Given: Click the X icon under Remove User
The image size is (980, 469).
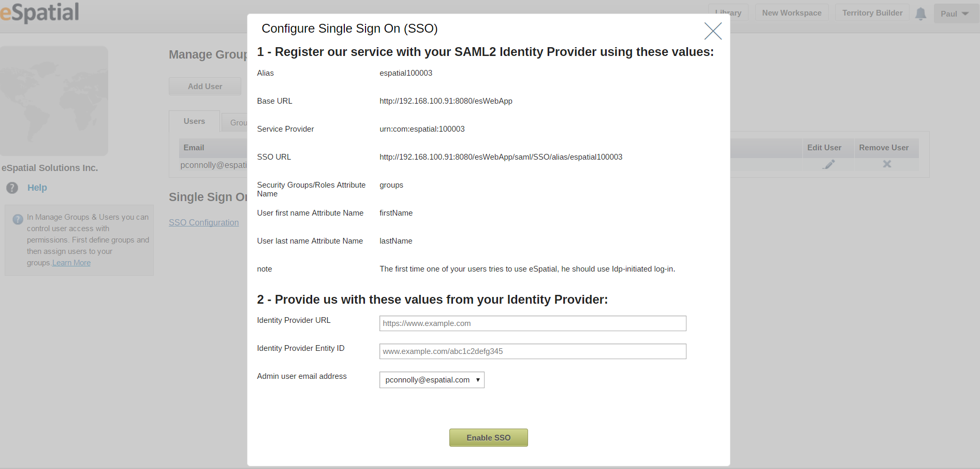Looking at the screenshot, I should [x=887, y=164].
